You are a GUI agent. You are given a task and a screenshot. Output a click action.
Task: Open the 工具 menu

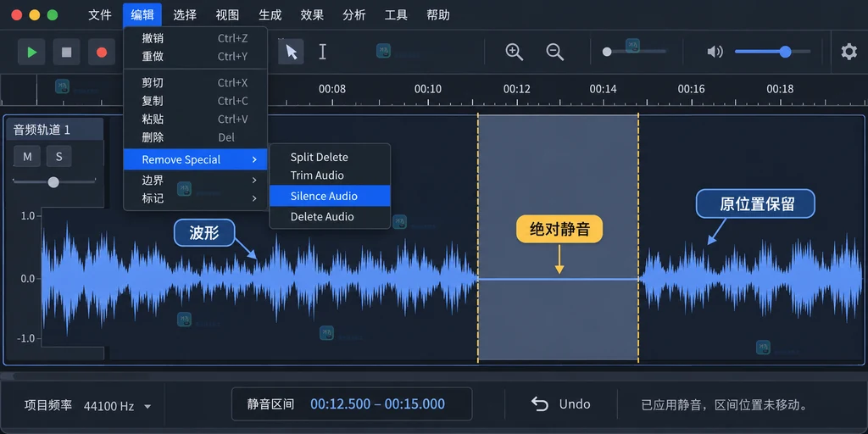point(396,15)
